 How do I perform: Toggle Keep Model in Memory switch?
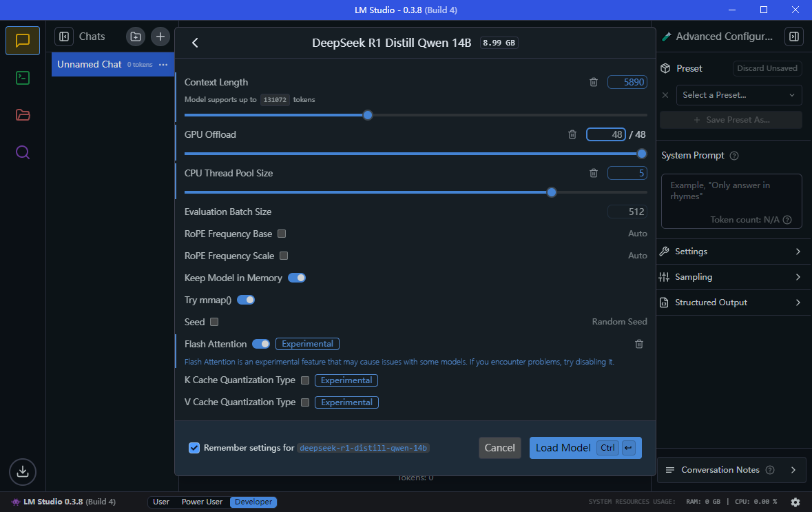(297, 278)
